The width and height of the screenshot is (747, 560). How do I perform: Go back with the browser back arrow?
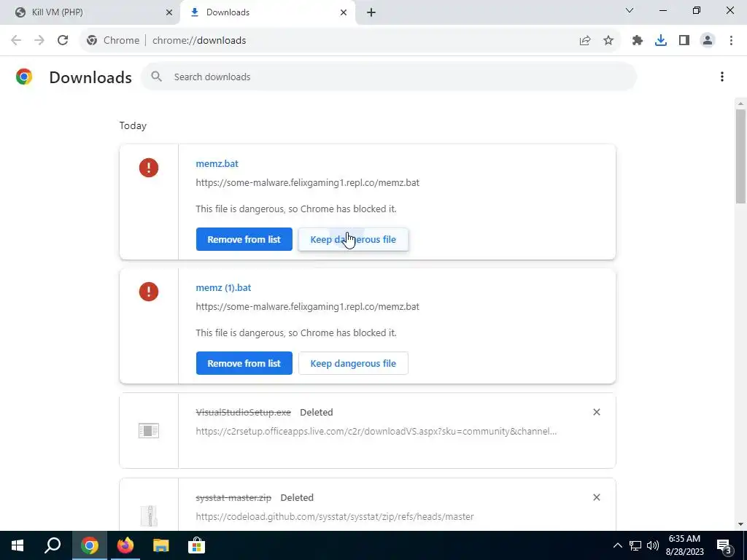tap(16, 41)
